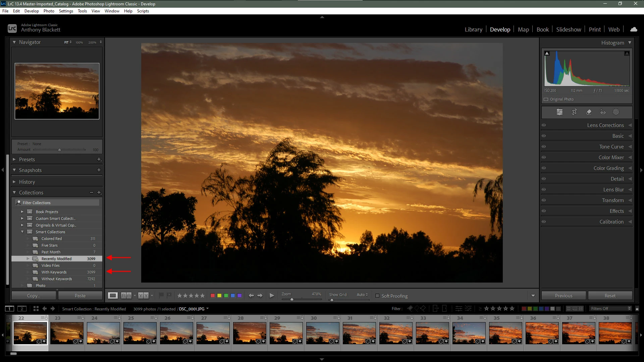The image size is (644, 362).
Task: Open the Filters Off dropdown
Action: [x=610, y=309]
